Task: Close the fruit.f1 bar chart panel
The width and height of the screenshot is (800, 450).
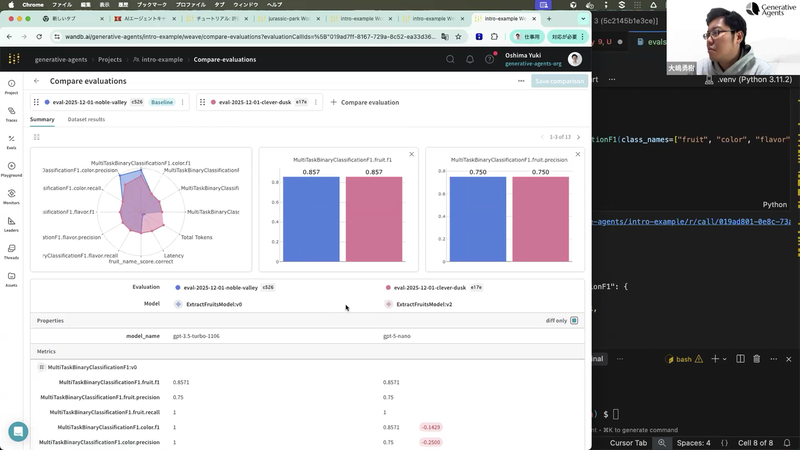Action: (x=411, y=154)
